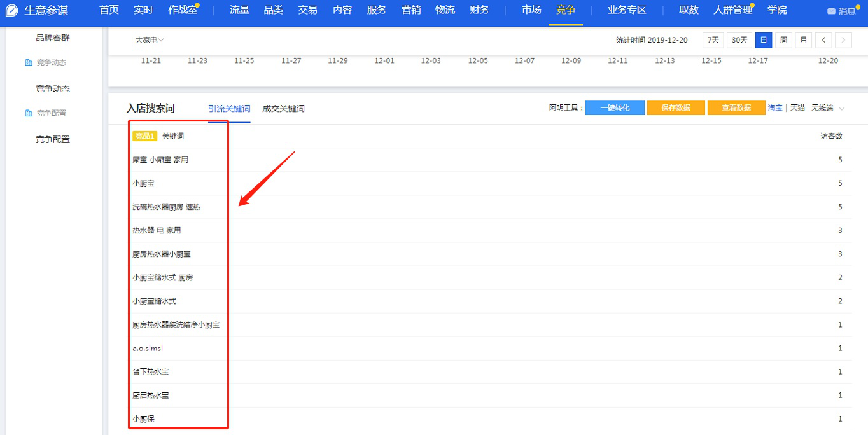Click the 保存数据 button
The image size is (868, 435).
(675, 108)
